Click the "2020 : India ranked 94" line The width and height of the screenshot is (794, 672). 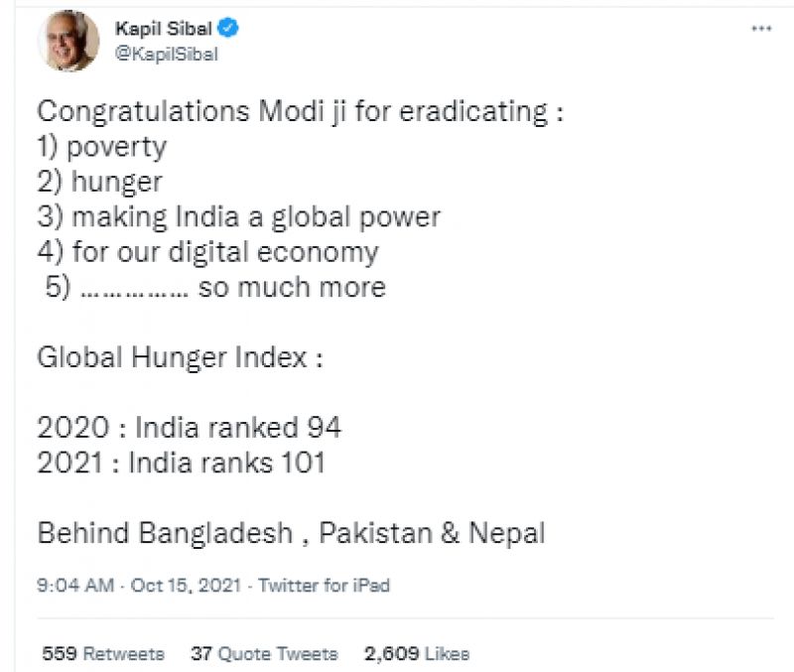[x=190, y=428]
